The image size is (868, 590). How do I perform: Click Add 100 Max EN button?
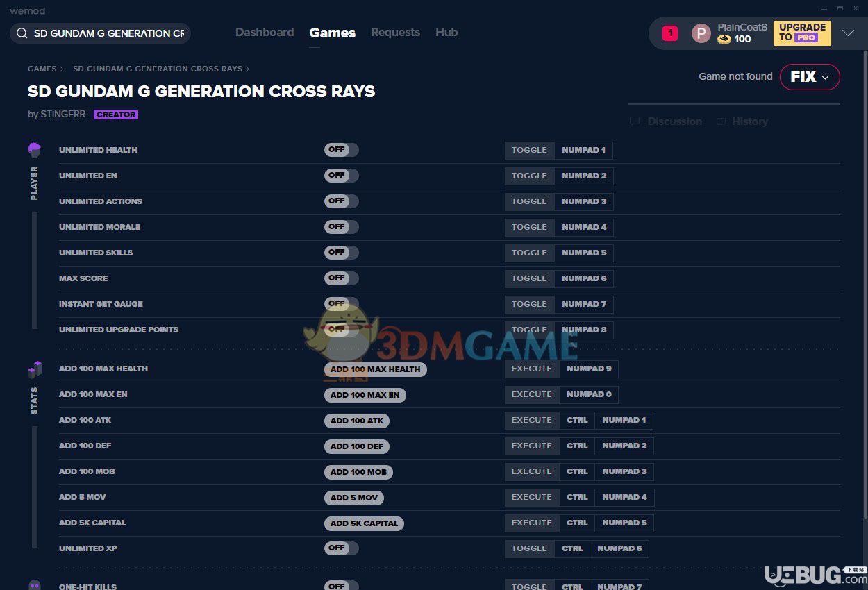pyautogui.click(x=365, y=395)
